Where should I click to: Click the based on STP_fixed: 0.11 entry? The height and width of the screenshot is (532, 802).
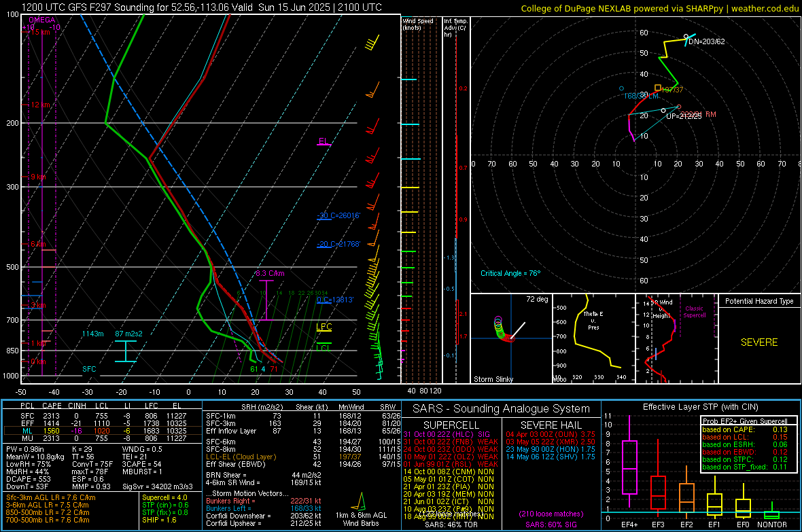click(745, 467)
